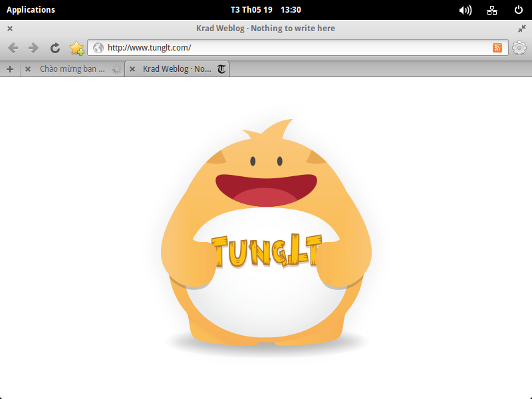Open a new tab with the plus button
This screenshot has height=399, width=532.
pos(10,69)
